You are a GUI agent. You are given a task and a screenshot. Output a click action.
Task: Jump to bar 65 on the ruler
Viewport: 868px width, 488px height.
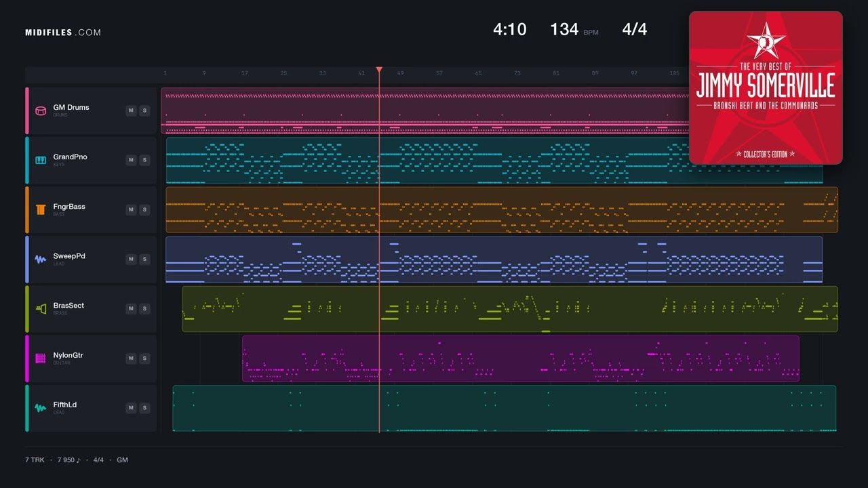[x=479, y=73]
